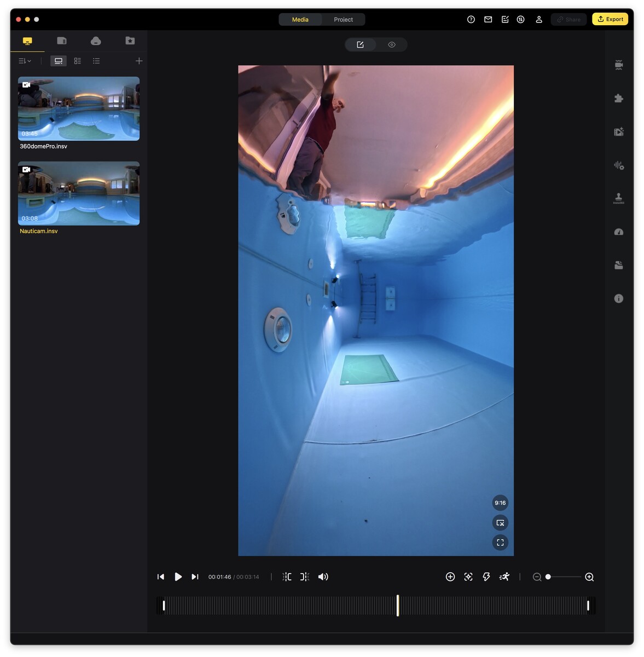This screenshot has height=657, width=644.
Task: Open the SD card media source
Action: pos(61,41)
